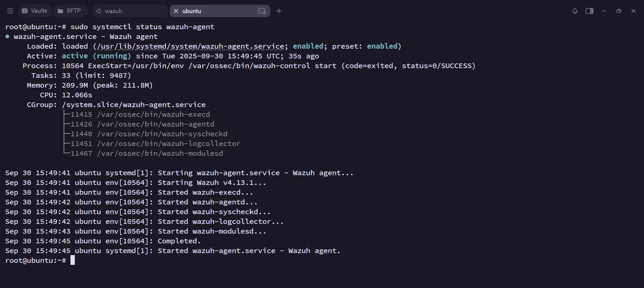
Task: Click the folder icon on the SFTP button
Action: 61,11
